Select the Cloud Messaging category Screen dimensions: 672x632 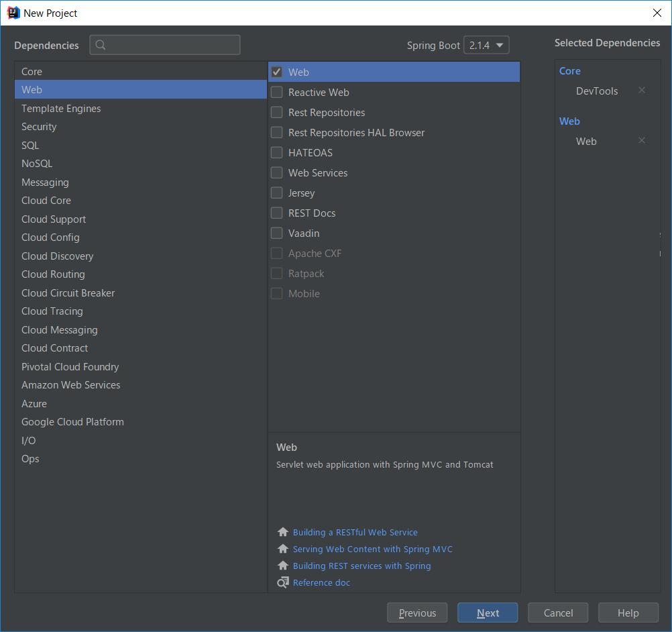pos(141,329)
